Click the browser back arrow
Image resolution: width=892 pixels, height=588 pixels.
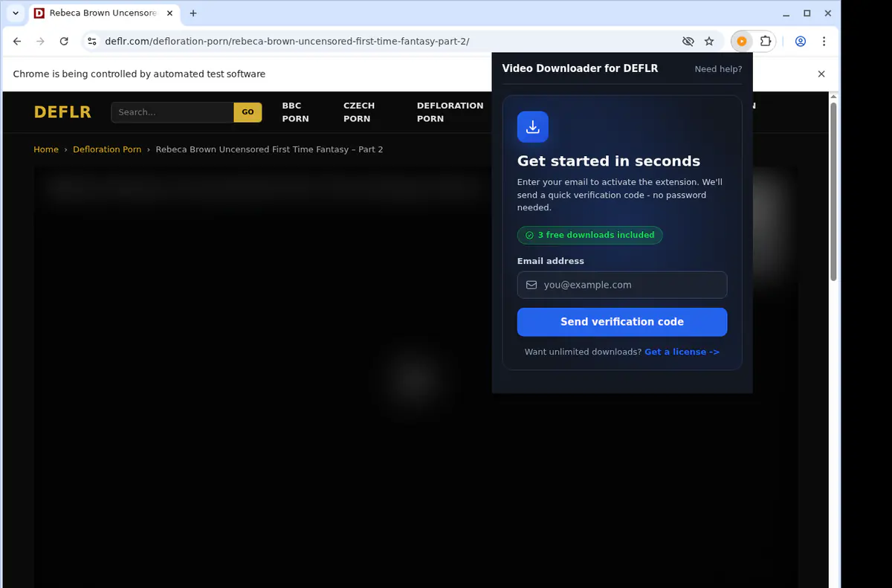pos(17,42)
